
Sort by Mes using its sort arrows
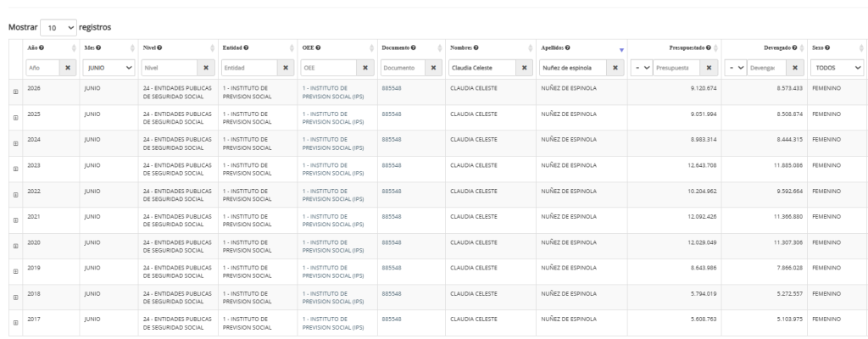point(132,48)
